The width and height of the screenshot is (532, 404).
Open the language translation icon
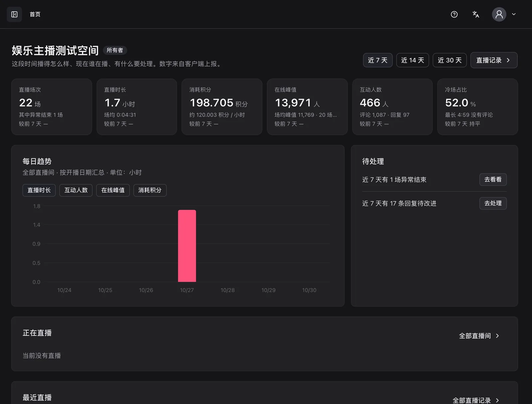pyautogui.click(x=476, y=14)
